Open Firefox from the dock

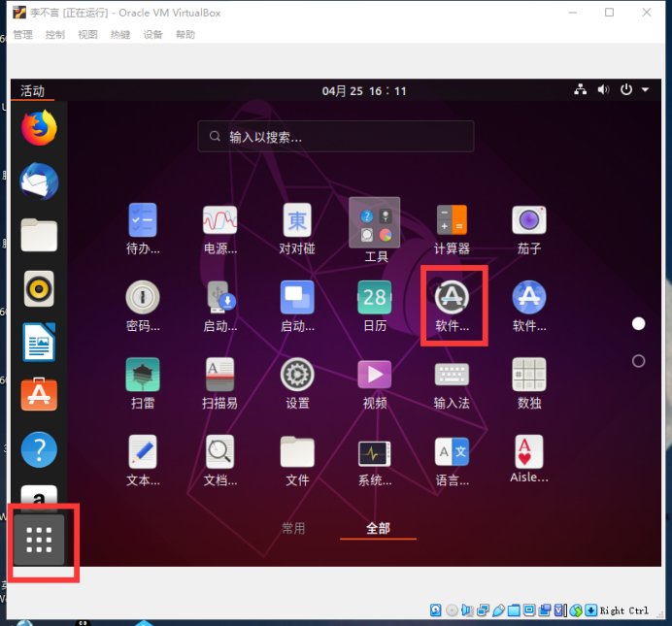tap(39, 127)
